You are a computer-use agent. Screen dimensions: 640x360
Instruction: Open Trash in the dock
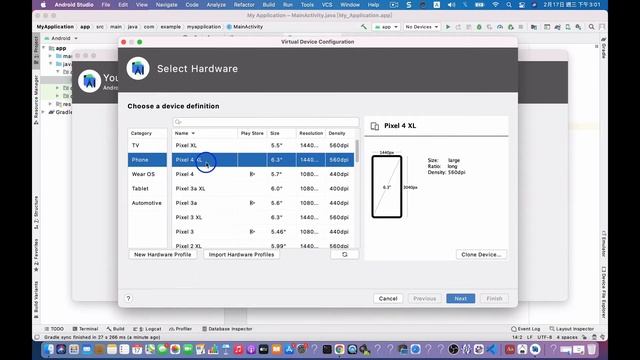click(x=591, y=349)
